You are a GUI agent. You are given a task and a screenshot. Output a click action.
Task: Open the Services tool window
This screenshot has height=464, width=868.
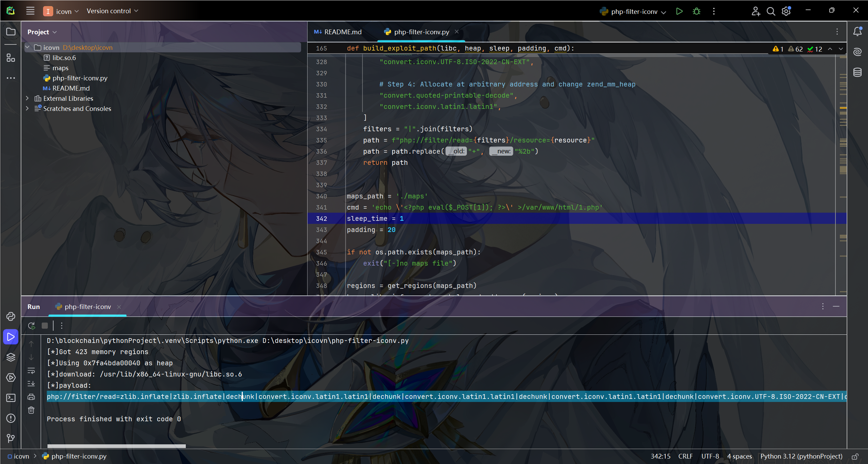pyautogui.click(x=11, y=378)
